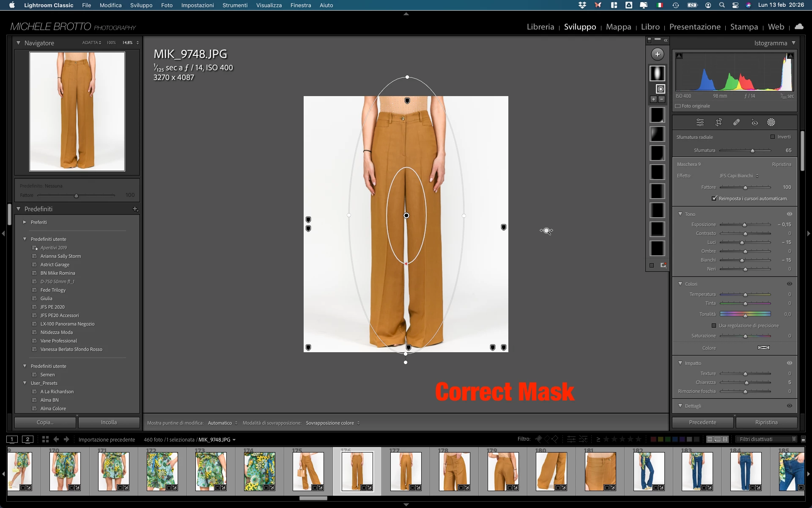Add new preset with plus icon
Image resolution: width=812 pixels, height=508 pixels.
pyautogui.click(x=135, y=209)
